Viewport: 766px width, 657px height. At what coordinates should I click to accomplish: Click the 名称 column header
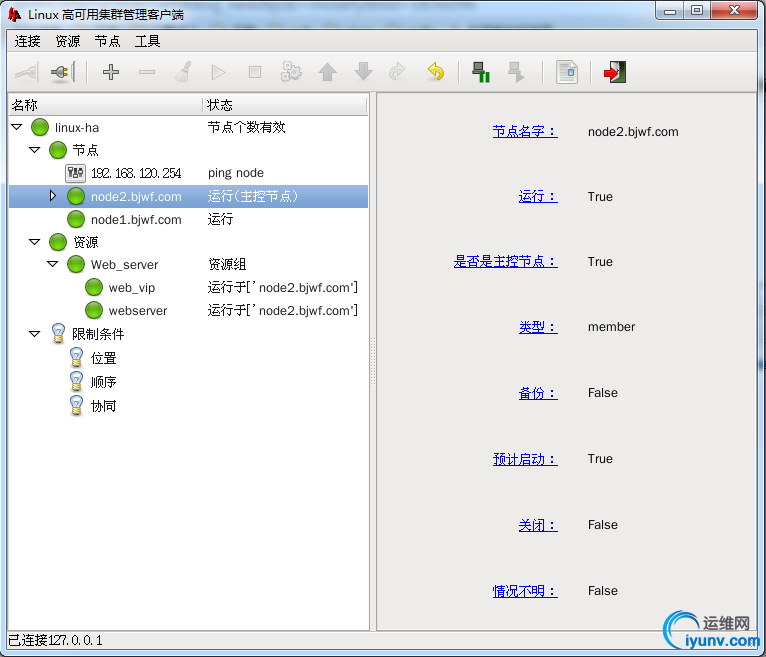click(106, 105)
